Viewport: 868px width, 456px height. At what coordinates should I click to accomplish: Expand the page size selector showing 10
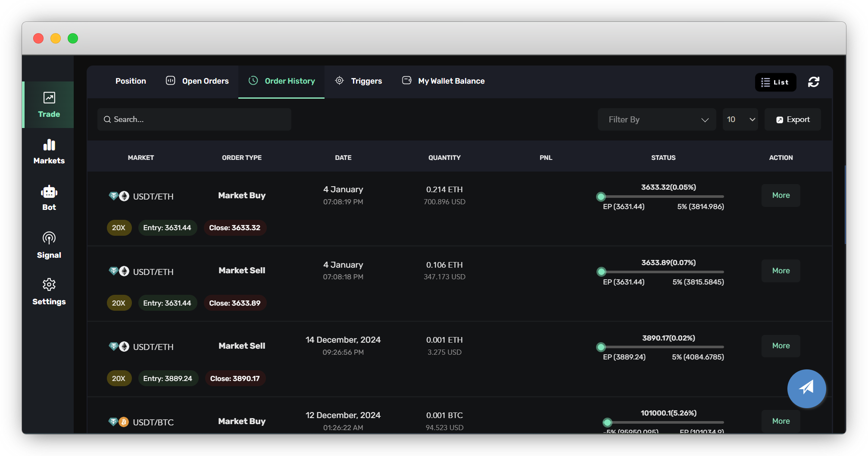[740, 119]
